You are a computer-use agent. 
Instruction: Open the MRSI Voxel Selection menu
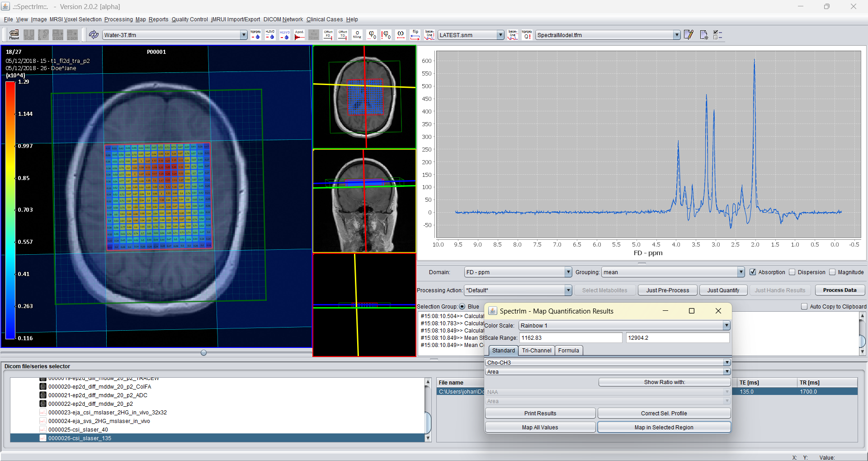[x=75, y=19]
